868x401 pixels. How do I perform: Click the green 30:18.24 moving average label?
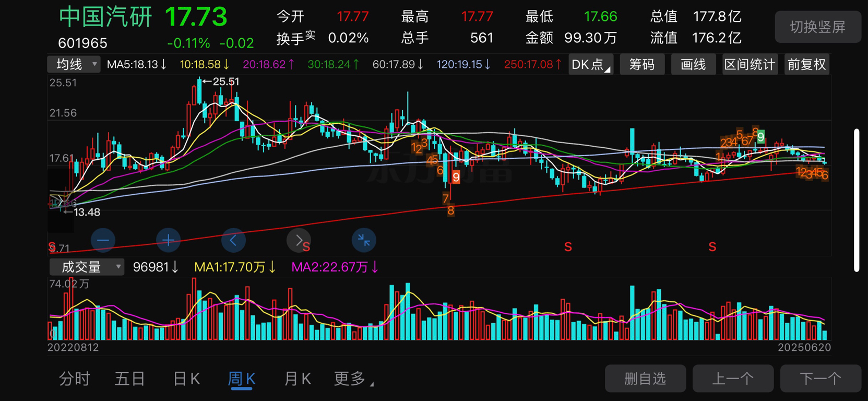333,64
